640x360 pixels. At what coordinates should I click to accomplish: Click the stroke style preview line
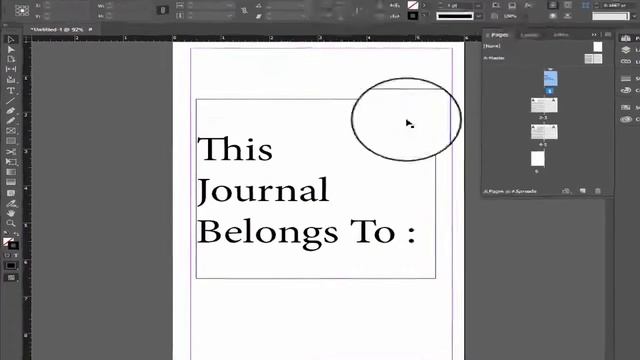click(455, 16)
